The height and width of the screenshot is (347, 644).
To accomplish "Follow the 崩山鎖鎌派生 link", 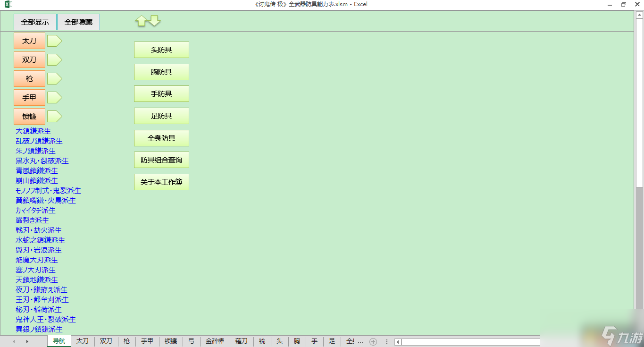I will 37,180.
